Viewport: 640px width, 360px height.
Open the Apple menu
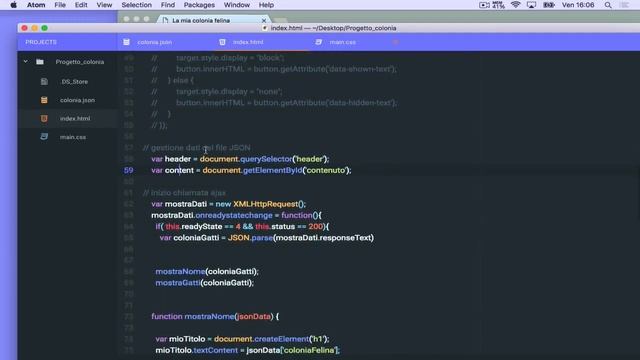click(13, 5)
